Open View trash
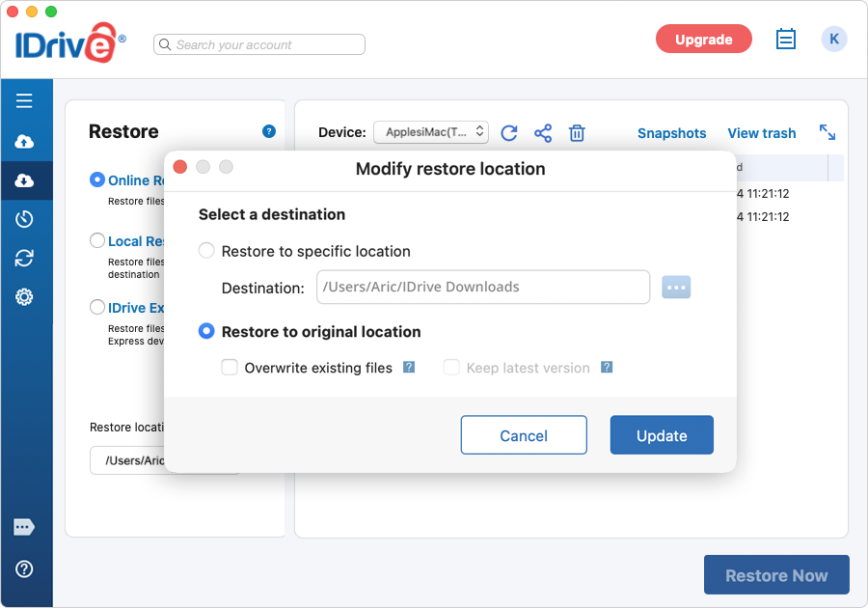The height and width of the screenshot is (608, 868). pos(761,133)
